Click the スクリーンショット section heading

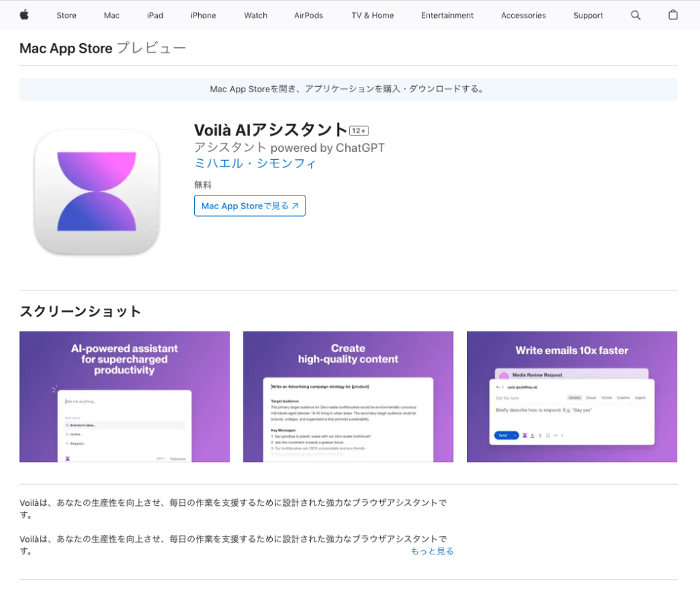click(x=81, y=311)
